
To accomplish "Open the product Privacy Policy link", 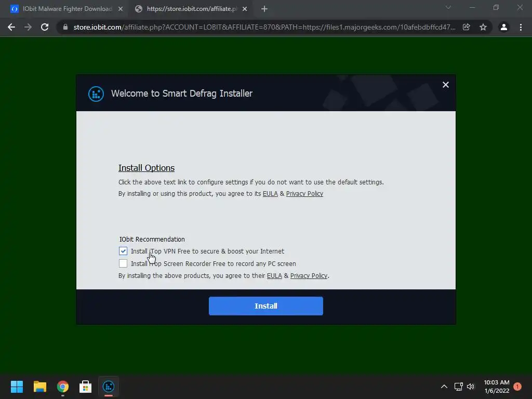I will 304,194.
